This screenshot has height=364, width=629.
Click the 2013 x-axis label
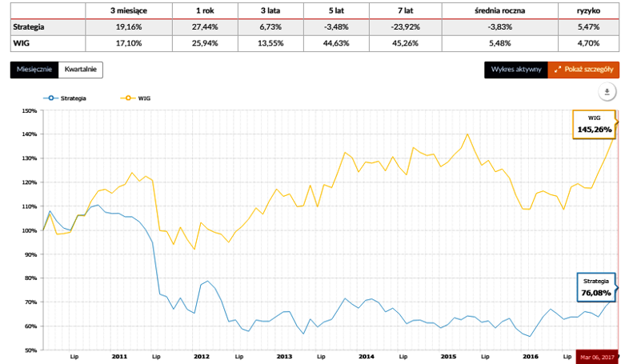coord(284,356)
